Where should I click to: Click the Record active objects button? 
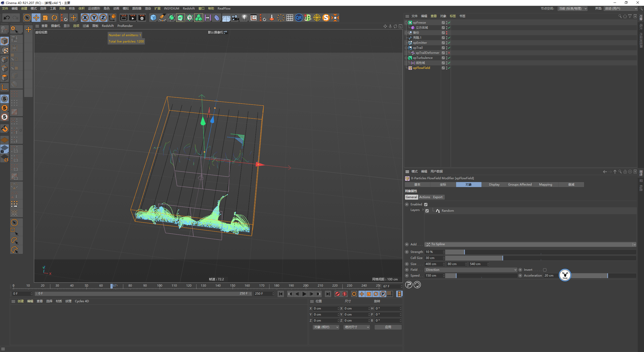tap(338, 294)
